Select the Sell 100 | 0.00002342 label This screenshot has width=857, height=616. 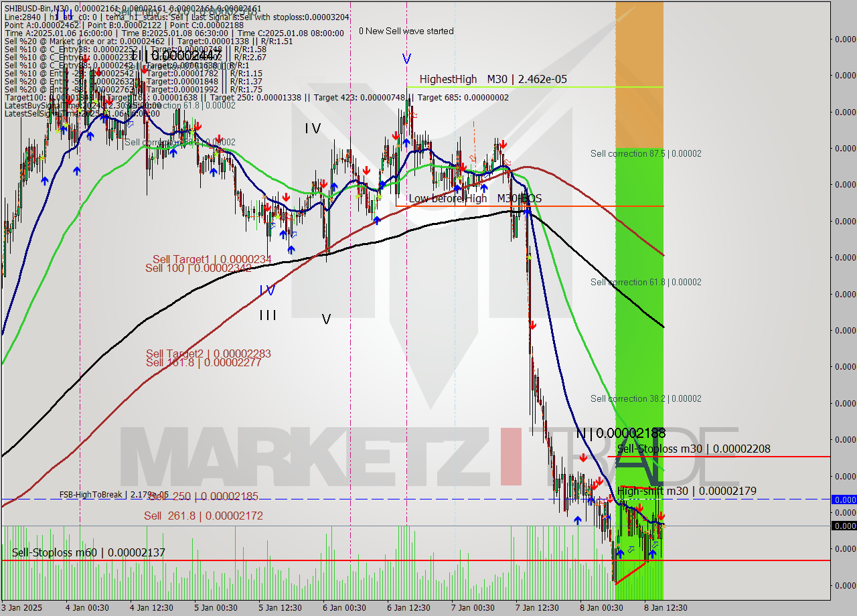click(198, 268)
